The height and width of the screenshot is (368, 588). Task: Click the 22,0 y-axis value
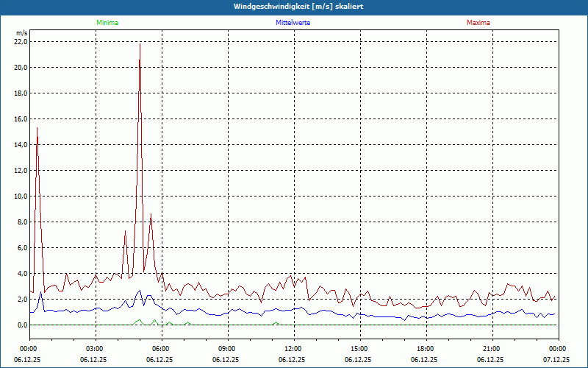pyautogui.click(x=21, y=42)
